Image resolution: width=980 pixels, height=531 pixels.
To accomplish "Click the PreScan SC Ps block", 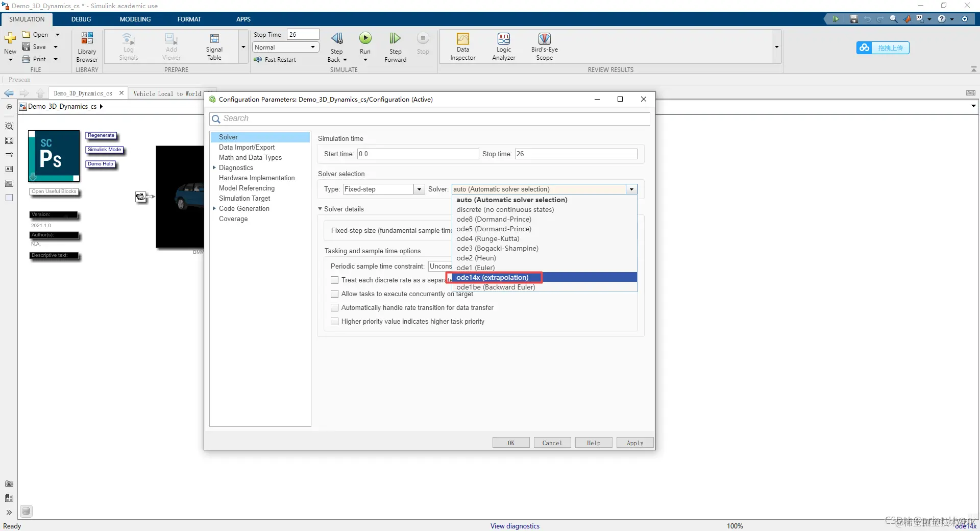I will coord(54,156).
